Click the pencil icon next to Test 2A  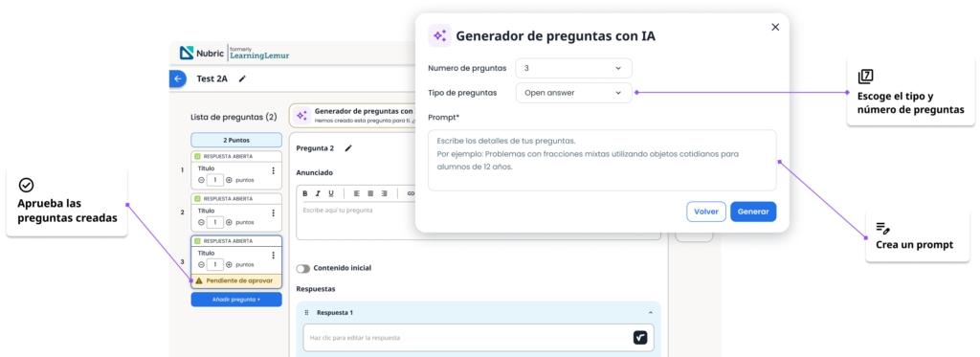tap(242, 78)
